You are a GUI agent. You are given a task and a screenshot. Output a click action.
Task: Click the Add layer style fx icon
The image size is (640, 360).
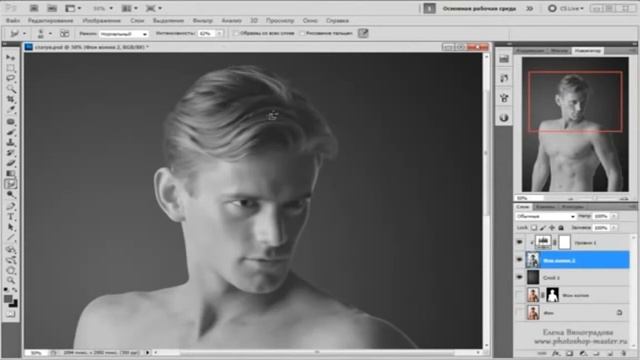point(556,353)
